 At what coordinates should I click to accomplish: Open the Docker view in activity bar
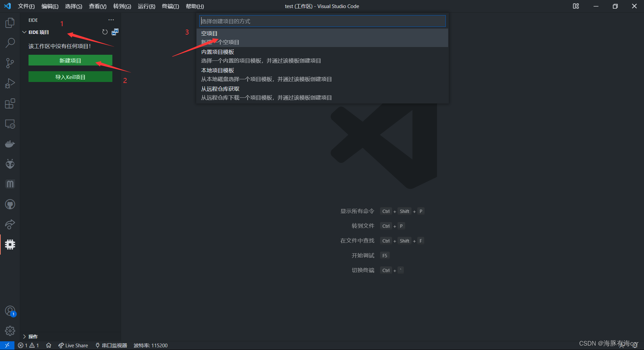pyautogui.click(x=10, y=144)
